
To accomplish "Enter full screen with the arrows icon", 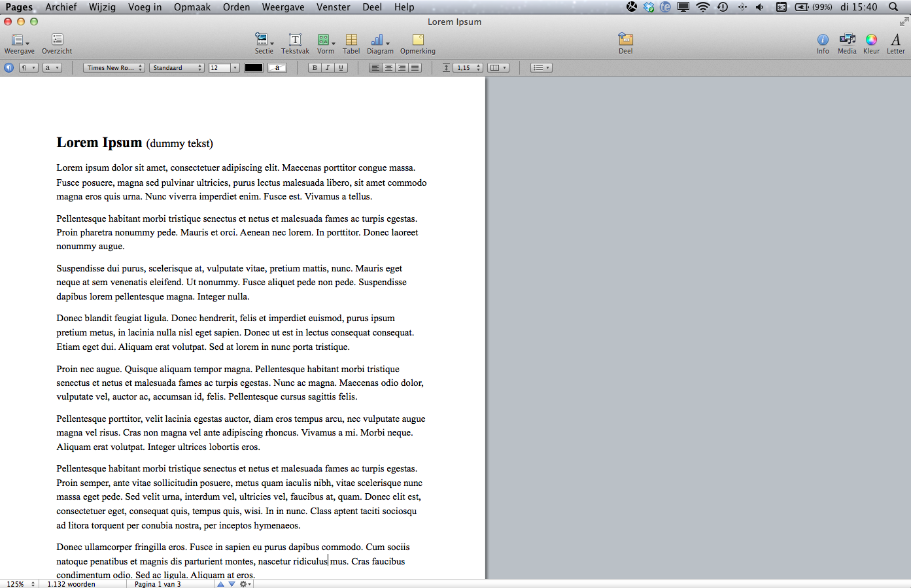I will [904, 22].
